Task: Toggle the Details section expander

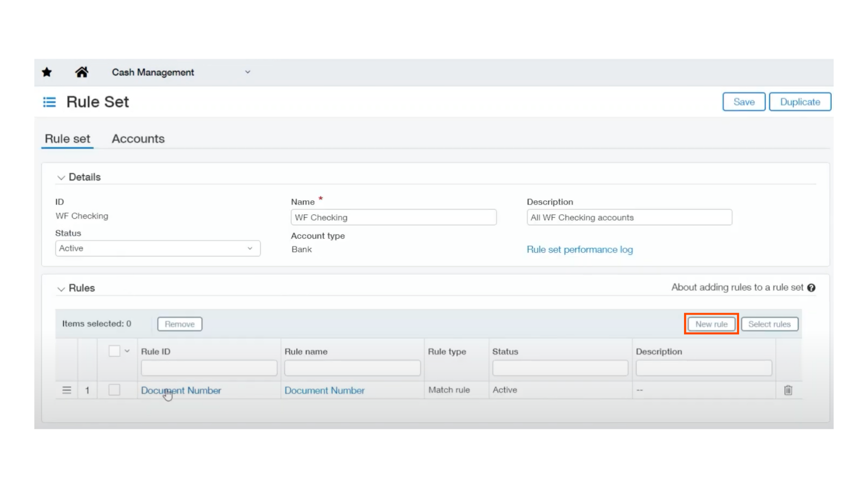Action: [x=61, y=177]
